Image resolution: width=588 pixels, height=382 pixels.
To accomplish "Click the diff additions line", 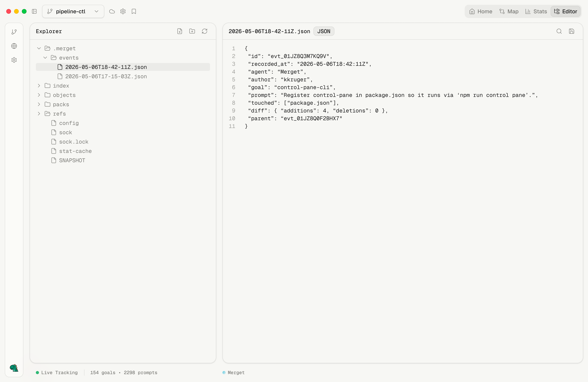I will tap(318, 111).
